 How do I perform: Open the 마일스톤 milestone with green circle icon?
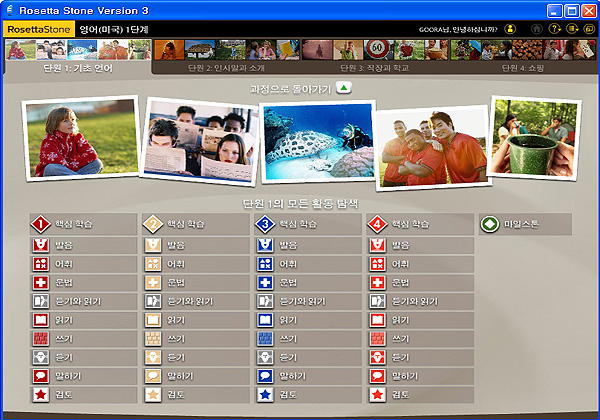coord(525,224)
